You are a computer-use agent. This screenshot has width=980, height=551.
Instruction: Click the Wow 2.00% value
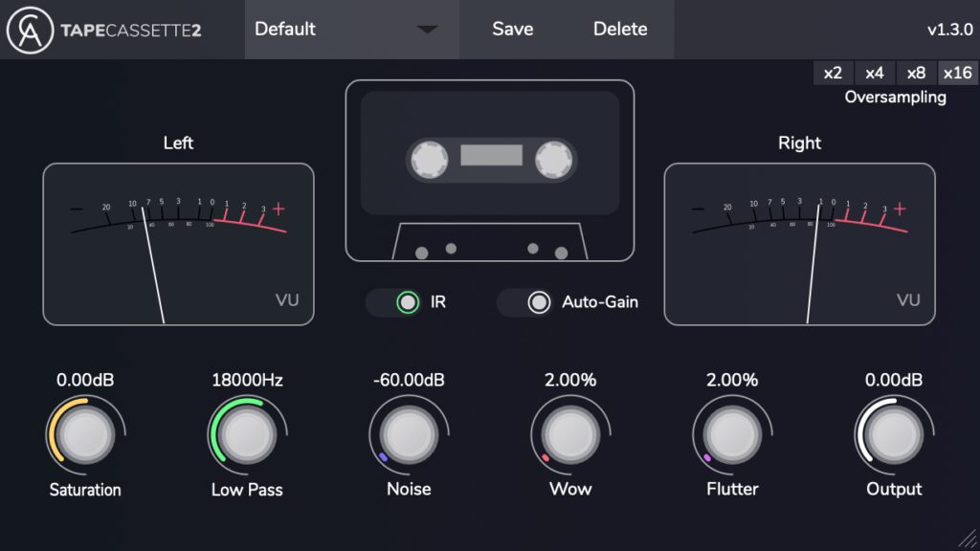pos(570,380)
